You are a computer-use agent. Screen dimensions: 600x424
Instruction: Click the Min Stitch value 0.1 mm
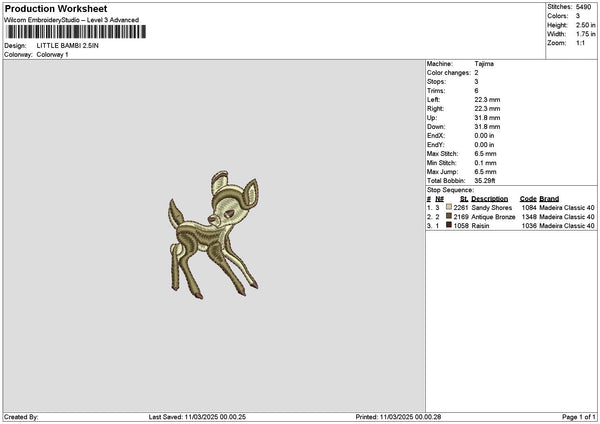click(x=485, y=163)
